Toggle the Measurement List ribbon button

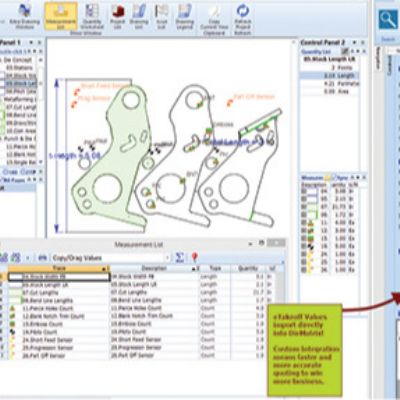(61, 16)
